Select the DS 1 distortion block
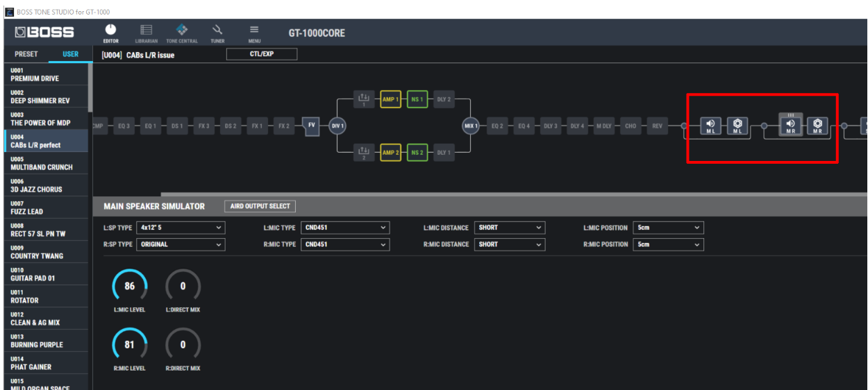 (x=176, y=126)
